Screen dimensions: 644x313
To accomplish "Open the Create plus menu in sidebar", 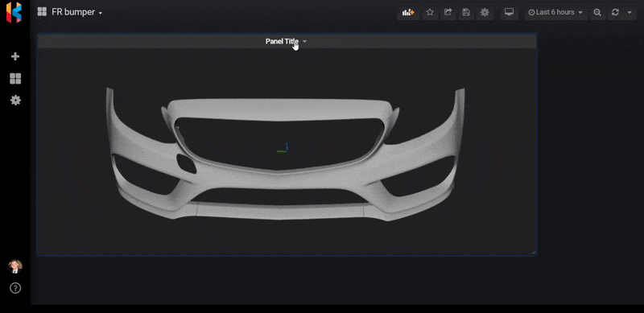I will pyautogui.click(x=15, y=56).
